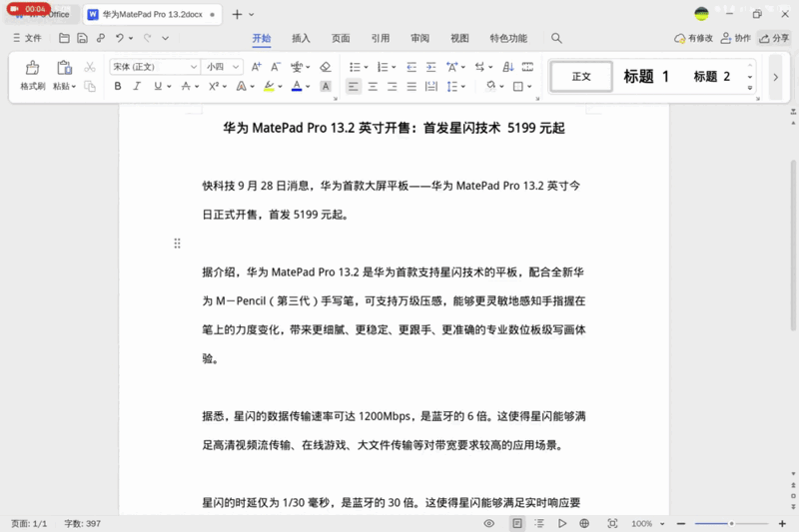799x532 pixels.
Task: Toggle Italic formatting
Action: 137,87
